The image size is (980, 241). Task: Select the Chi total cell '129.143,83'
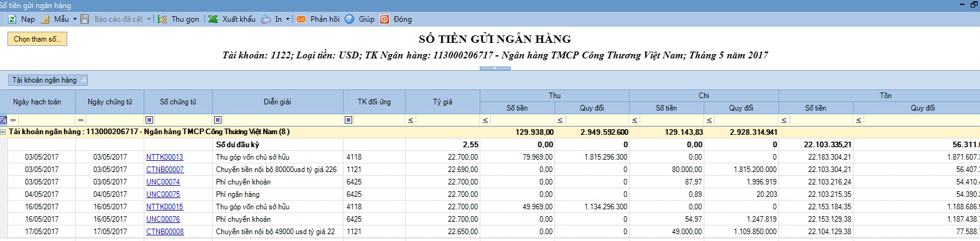666,132
